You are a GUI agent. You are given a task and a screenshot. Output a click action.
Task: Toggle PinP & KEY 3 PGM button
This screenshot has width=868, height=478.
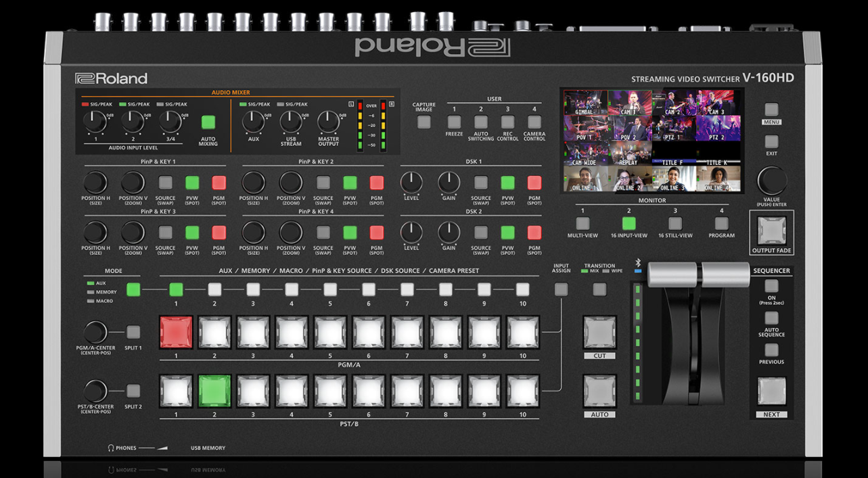(219, 233)
